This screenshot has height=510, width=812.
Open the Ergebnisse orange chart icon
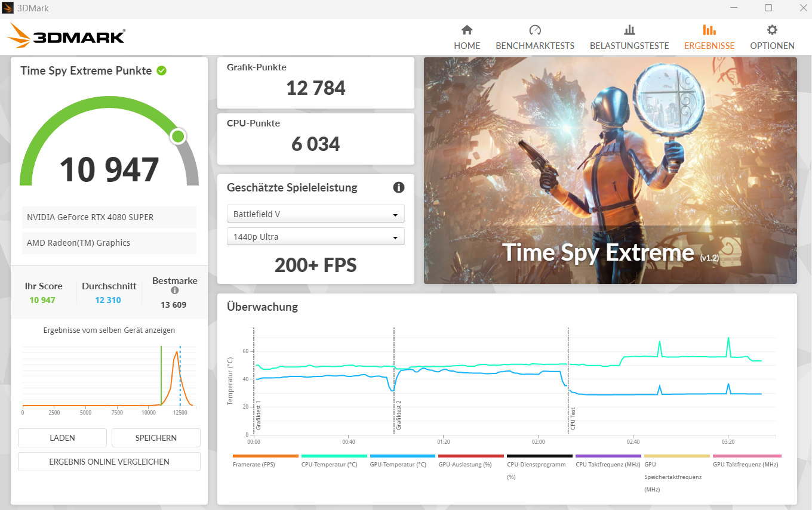pyautogui.click(x=709, y=30)
